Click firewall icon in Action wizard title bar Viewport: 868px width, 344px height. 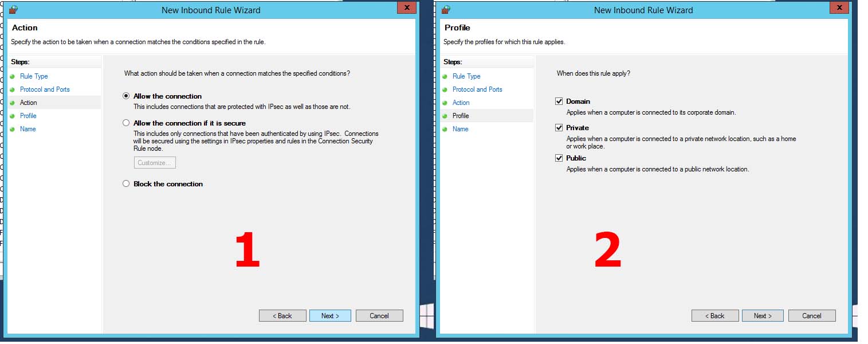13,9
